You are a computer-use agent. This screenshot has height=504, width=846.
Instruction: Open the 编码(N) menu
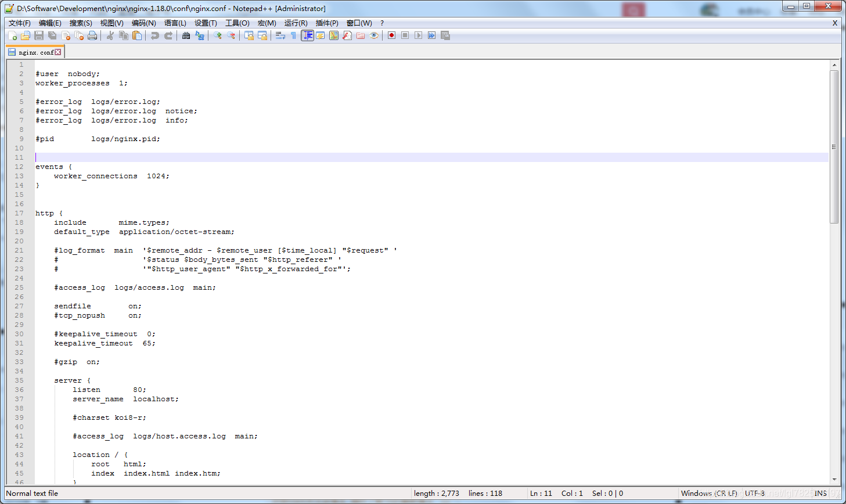tap(143, 23)
